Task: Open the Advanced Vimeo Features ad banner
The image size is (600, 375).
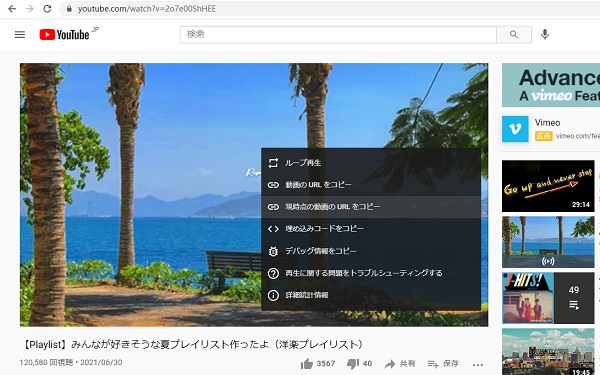Action: click(551, 85)
